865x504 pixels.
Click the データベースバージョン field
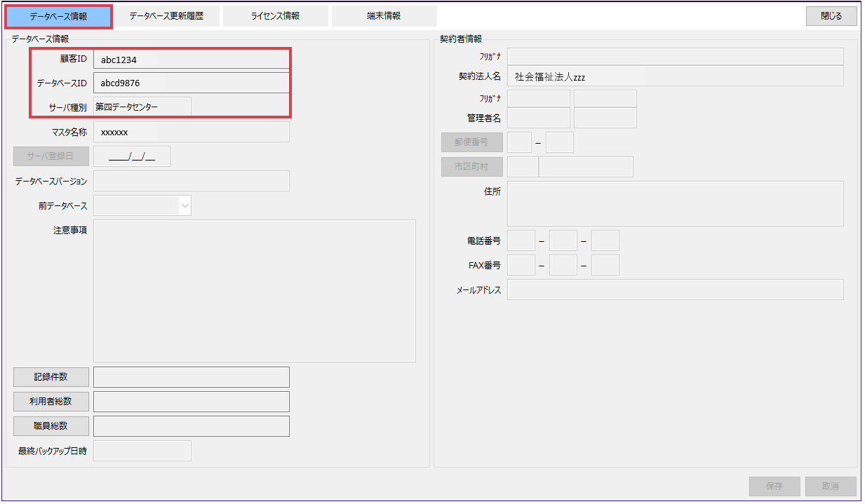click(x=191, y=181)
